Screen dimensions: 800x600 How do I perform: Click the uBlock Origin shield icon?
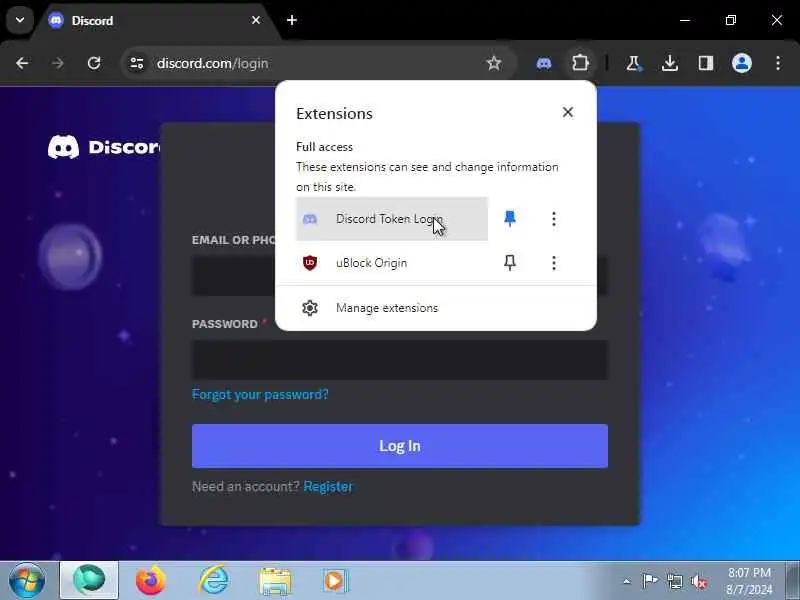(310, 263)
